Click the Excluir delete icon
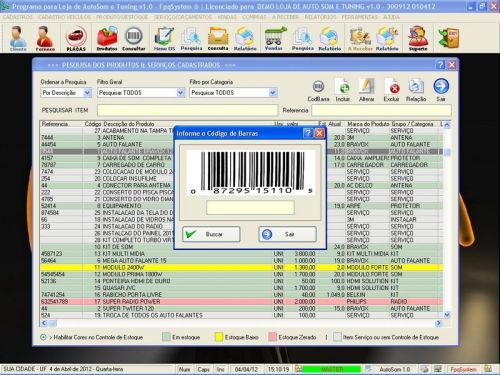500x375 pixels. [x=391, y=90]
